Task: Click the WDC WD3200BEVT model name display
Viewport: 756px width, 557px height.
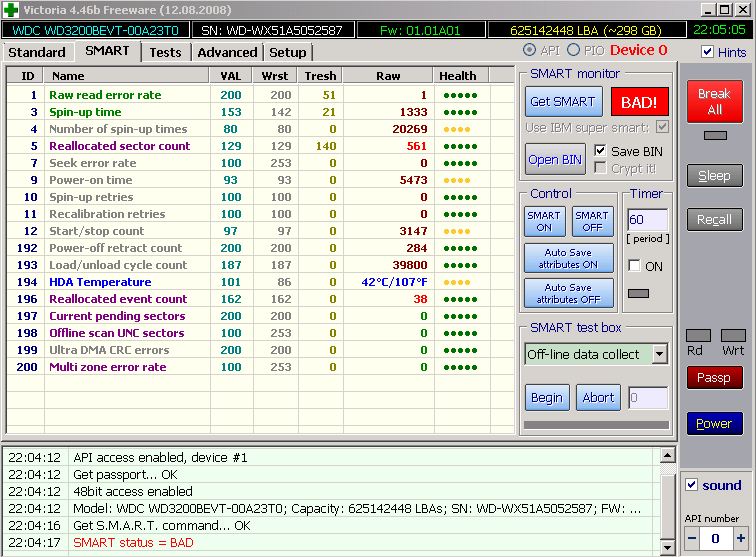Action: (95, 30)
